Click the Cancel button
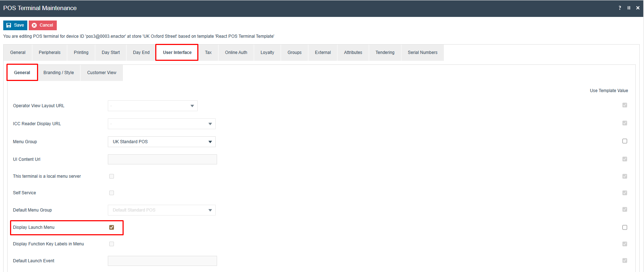644x272 pixels. (x=43, y=25)
